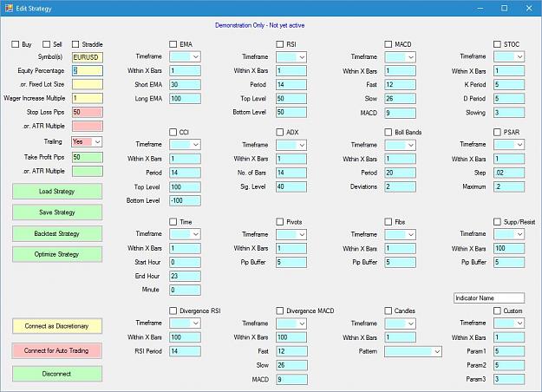Viewport: 542px width, 392px height.
Task: Expand the STOC Timeframe dropdown
Action: pos(509,56)
